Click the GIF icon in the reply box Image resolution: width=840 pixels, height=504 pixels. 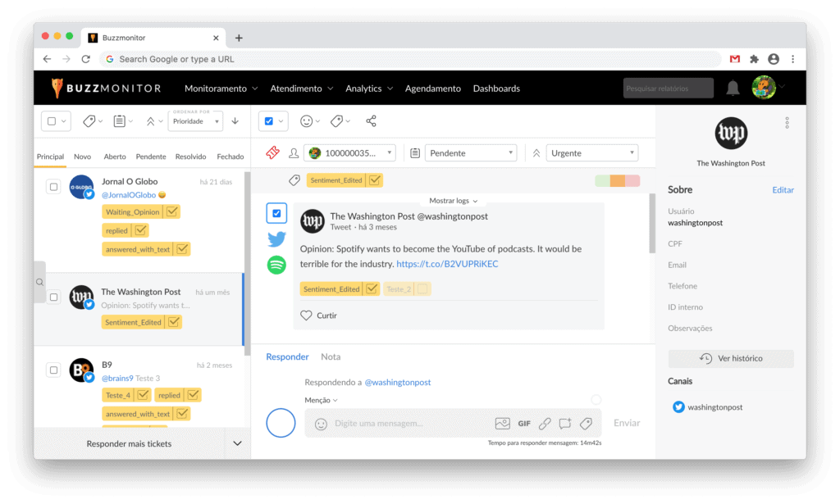click(524, 424)
